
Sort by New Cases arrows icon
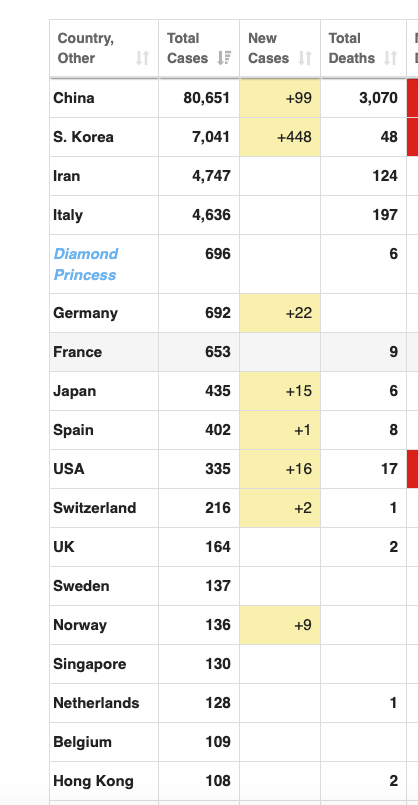pyautogui.click(x=305, y=58)
